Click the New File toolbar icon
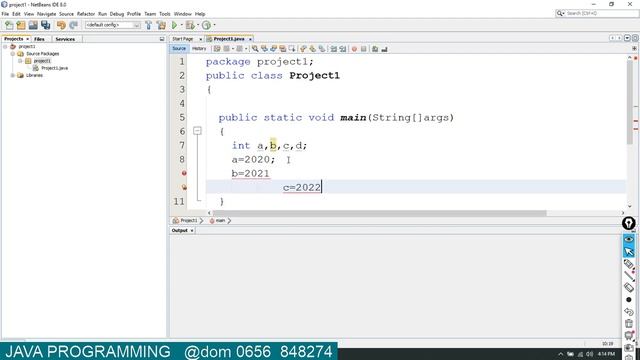Screen dimensions: 640x360 coord(9,25)
